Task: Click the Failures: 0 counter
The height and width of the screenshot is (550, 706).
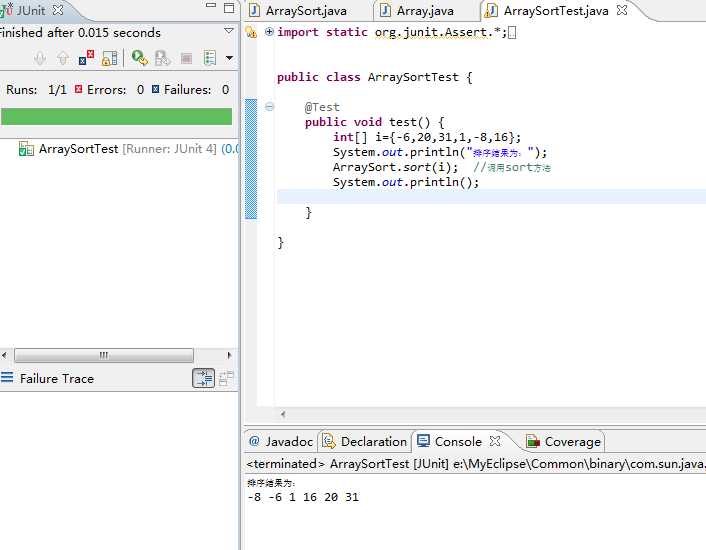Action: click(190, 90)
